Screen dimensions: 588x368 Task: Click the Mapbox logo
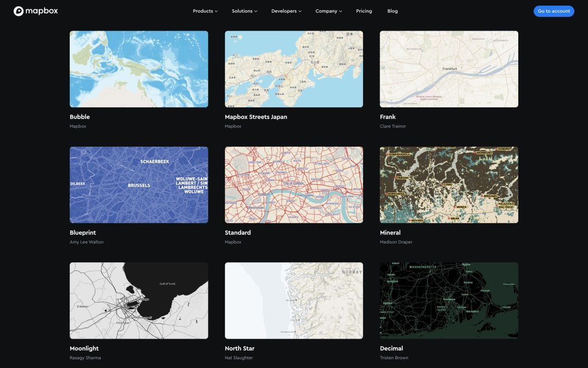[35, 11]
